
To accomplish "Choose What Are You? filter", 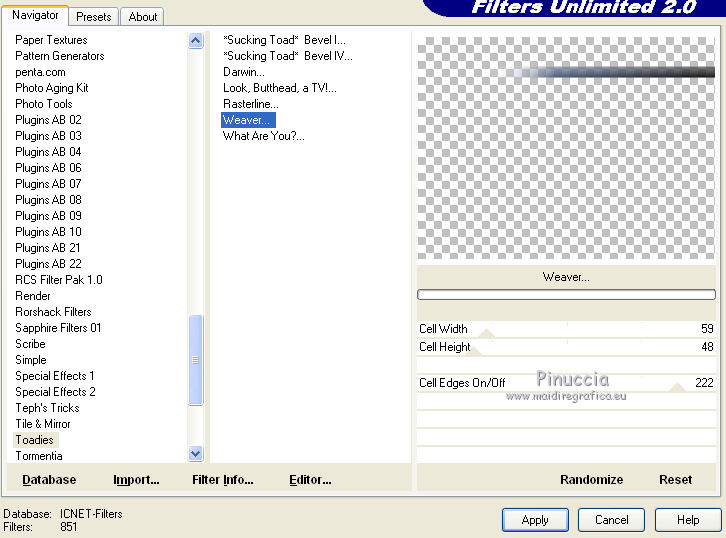I will (263, 136).
